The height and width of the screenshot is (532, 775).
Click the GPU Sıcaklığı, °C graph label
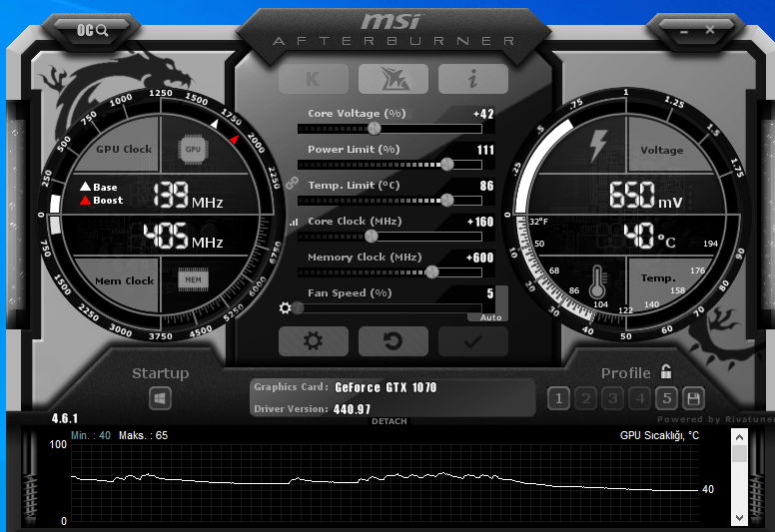click(x=659, y=435)
